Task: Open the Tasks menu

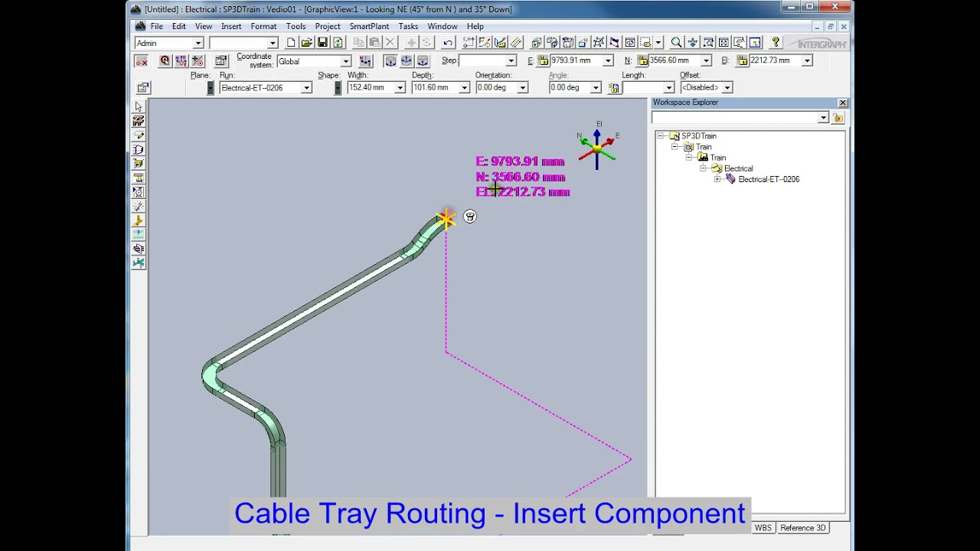Action: point(408,26)
